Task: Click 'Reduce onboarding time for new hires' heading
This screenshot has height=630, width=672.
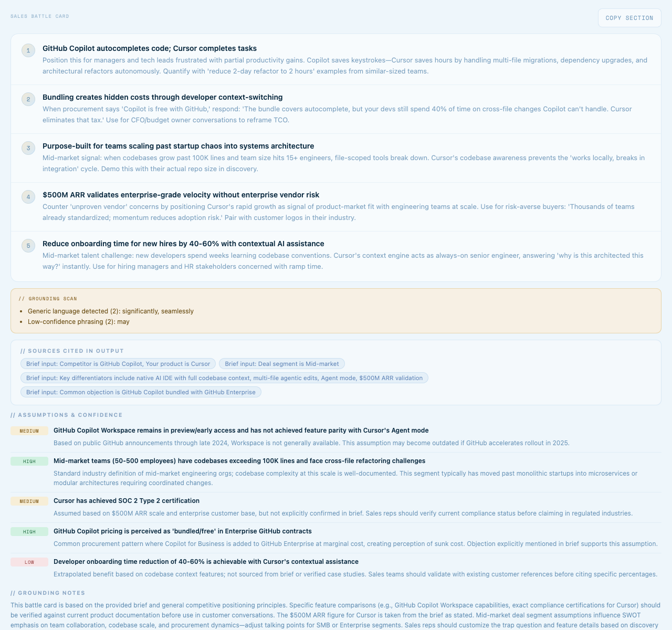Action: pyautogui.click(x=183, y=244)
